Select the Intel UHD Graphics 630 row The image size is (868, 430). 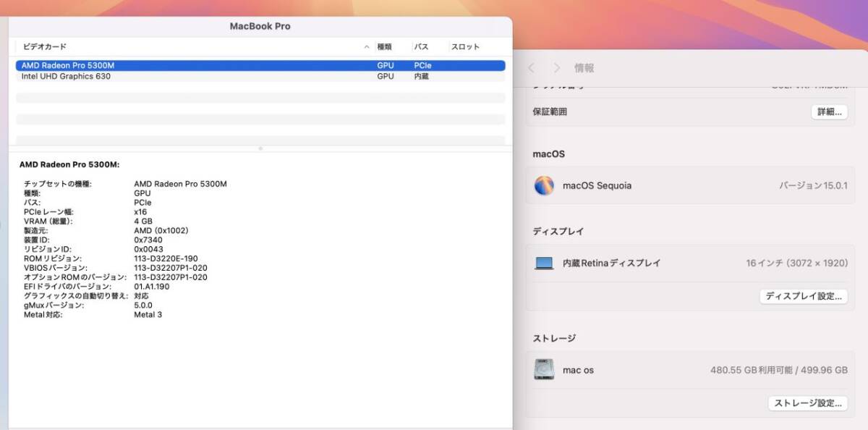[260, 76]
